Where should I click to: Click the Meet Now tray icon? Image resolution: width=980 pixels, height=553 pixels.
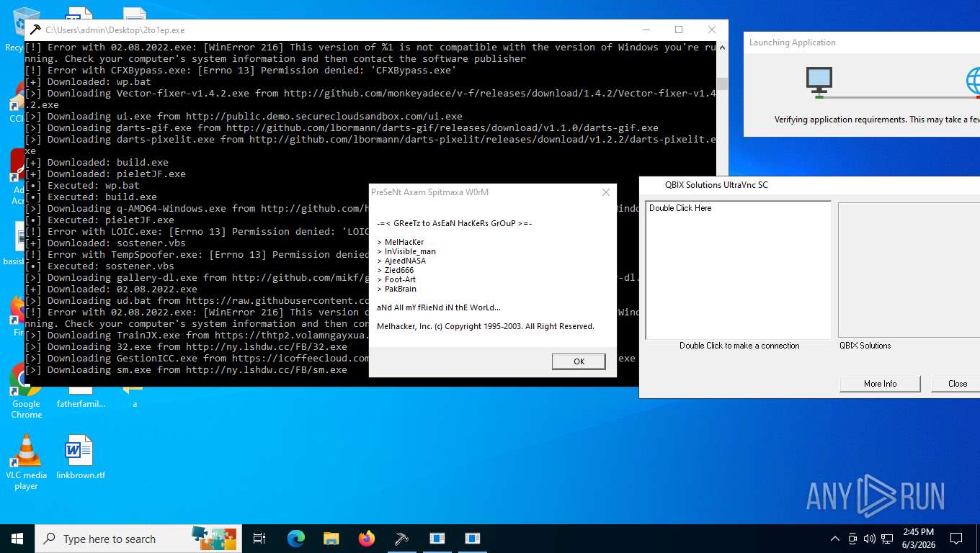[x=852, y=539]
